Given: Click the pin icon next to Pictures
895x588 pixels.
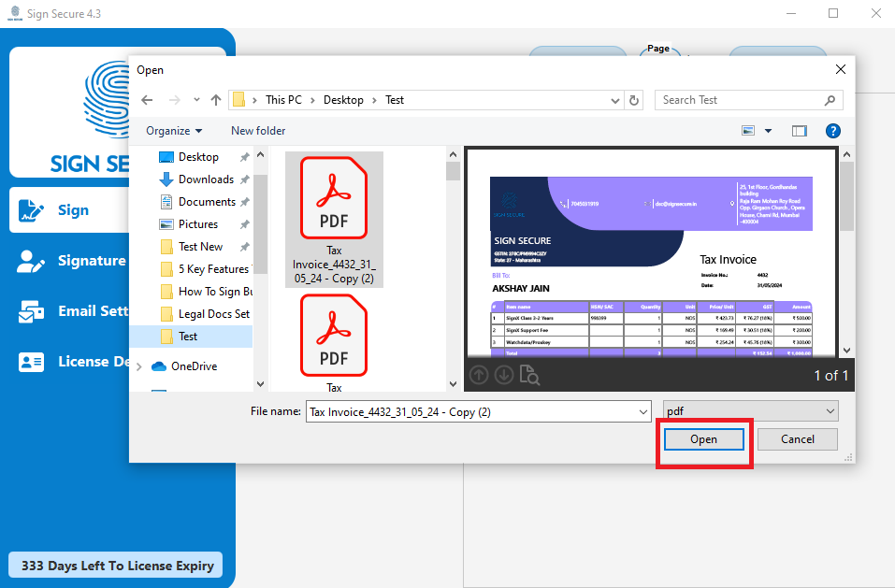Looking at the screenshot, I should click(x=245, y=224).
